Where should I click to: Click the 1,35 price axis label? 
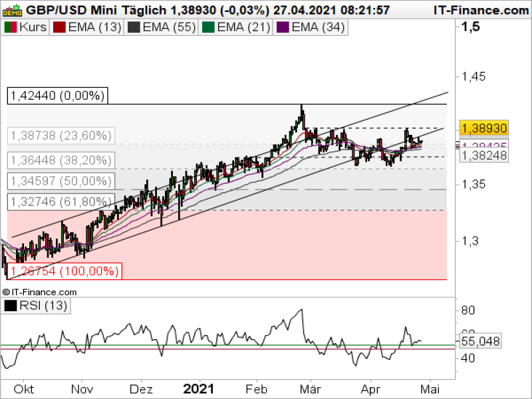(x=474, y=185)
